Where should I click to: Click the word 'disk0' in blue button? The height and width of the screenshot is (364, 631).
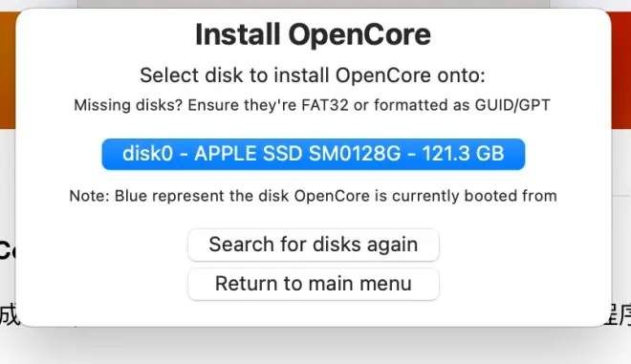pyautogui.click(x=147, y=154)
